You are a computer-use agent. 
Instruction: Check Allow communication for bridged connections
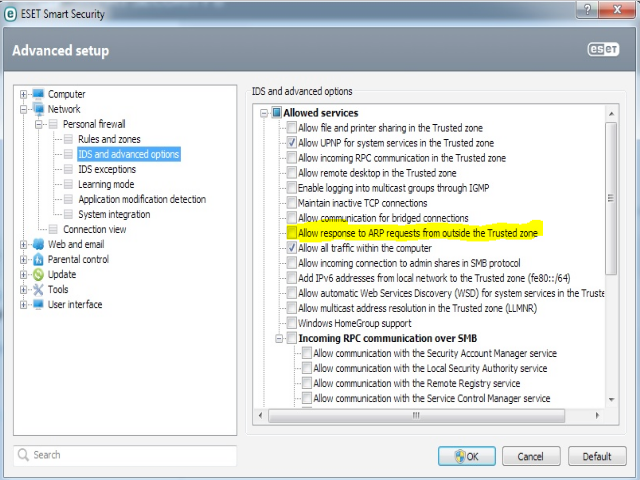click(x=291, y=218)
